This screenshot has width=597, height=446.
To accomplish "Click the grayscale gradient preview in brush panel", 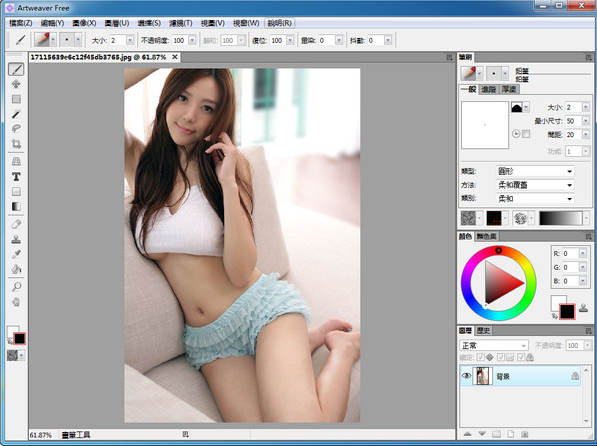I will pyautogui.click(x=560, y=218).
